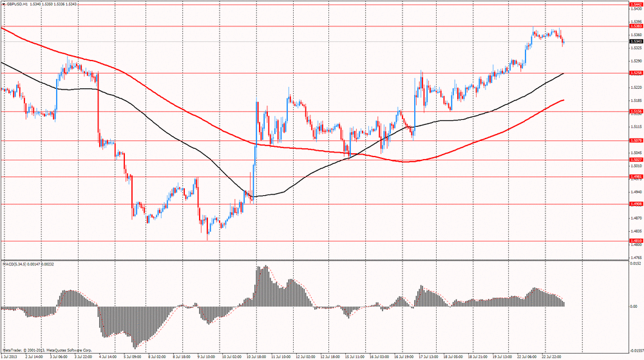Click the black current price label 1.5343

[636, 41]
